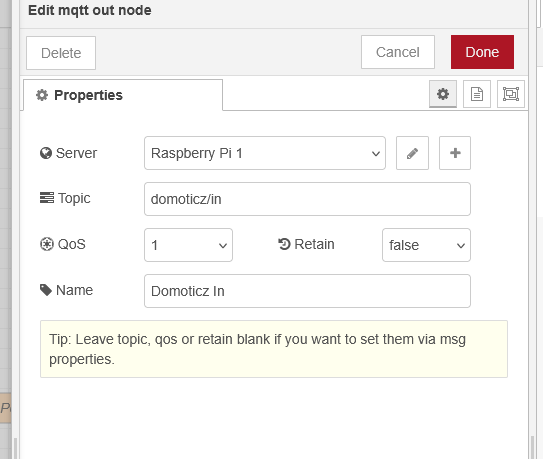Click the Retain history icon

point(284,244)
